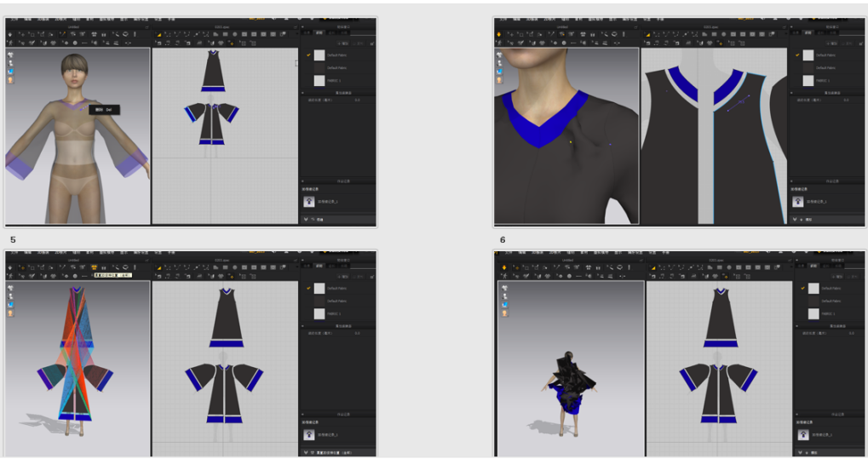The width and height of the screenshot is (868, 459).
Task: Click blue display icon in top-left 3D viewport
Action: (11, 72)
